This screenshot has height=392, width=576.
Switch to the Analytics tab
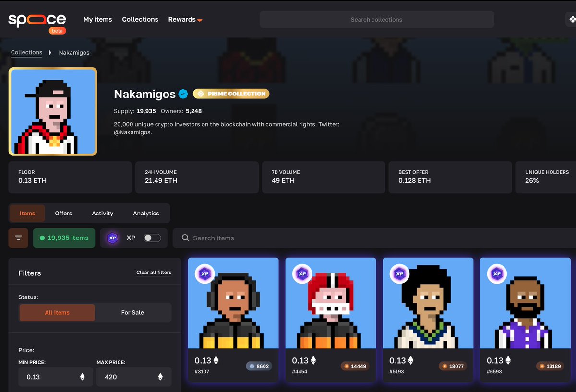(146, 214)
